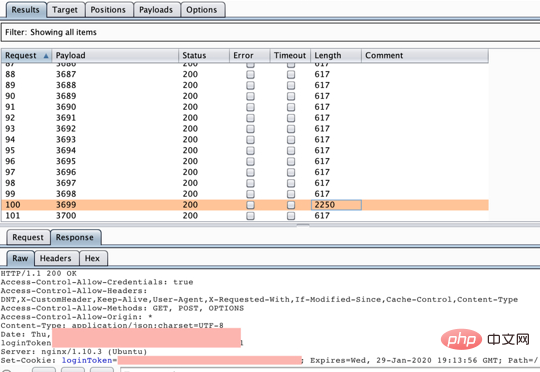Toggle Error checkbox for request 93
Image resolution: width=540 pixels, height=372 pixels.
[250, 129]
